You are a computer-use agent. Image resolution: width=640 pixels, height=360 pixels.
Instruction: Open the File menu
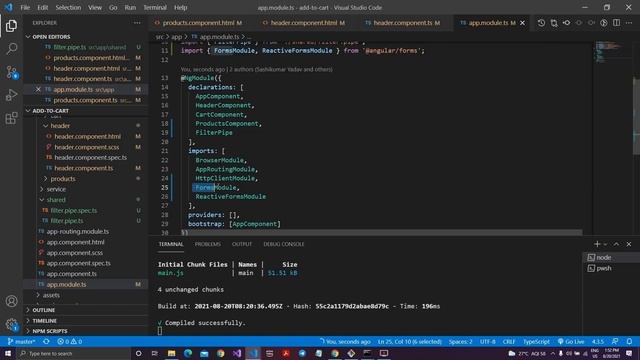pyautogui.click(x=25, y=7)
